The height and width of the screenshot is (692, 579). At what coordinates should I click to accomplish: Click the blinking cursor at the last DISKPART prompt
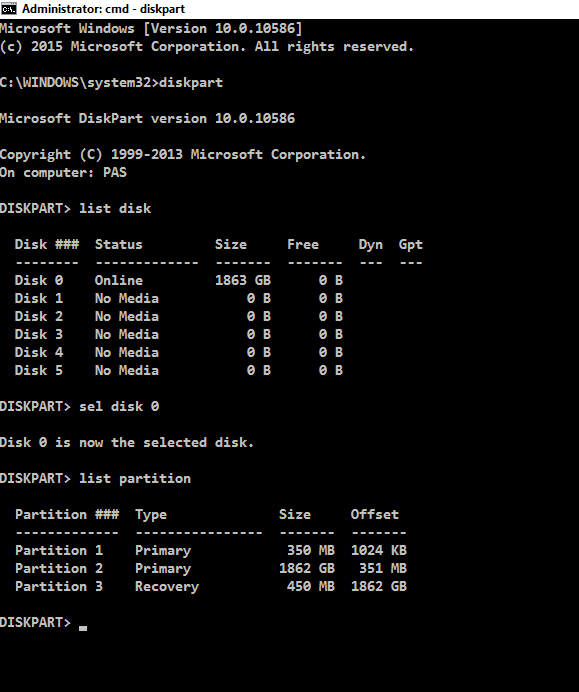[x=83, y=628]
